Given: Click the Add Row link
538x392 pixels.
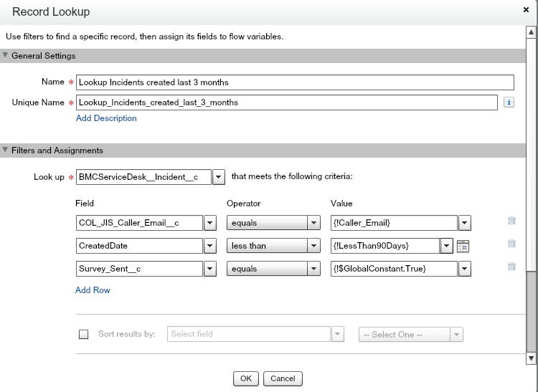Looking at the screenshot, I should click(x=93, y=290).
